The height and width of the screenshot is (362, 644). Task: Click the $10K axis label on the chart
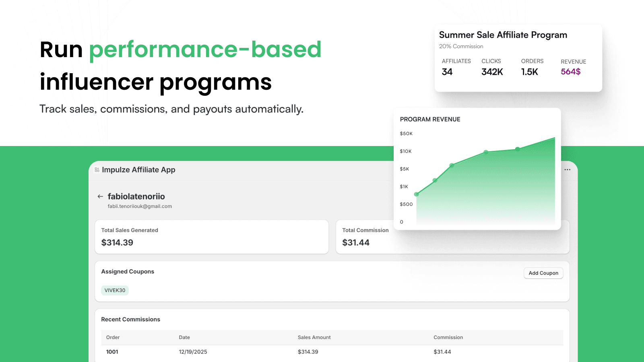(406, 151)
